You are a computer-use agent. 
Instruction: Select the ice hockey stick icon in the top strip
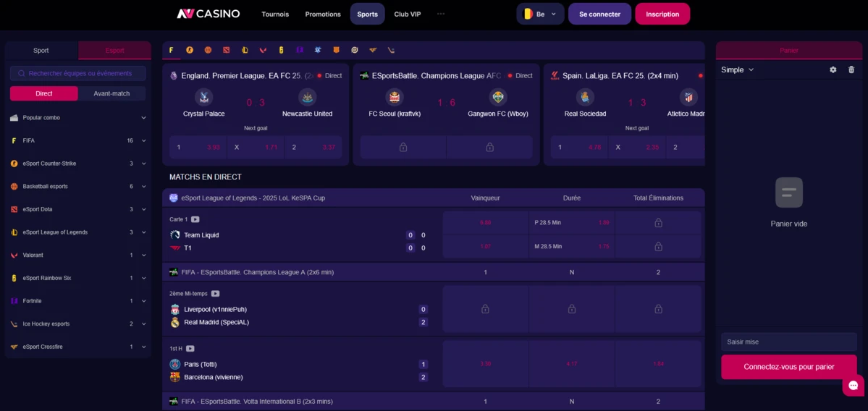(x=391, y=50)
